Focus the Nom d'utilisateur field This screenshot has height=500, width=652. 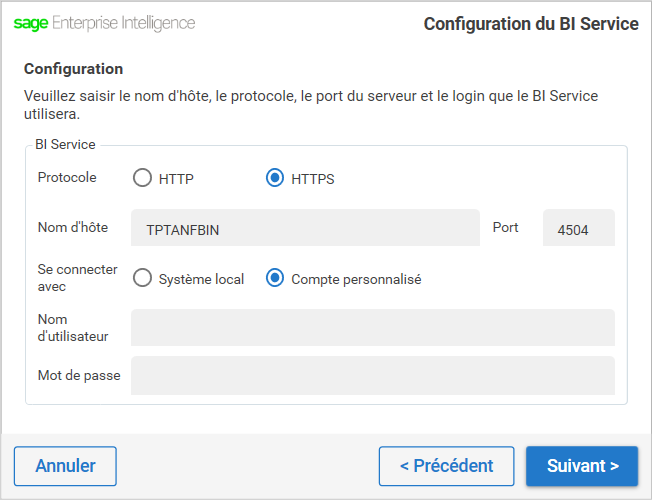click(373, 327)
